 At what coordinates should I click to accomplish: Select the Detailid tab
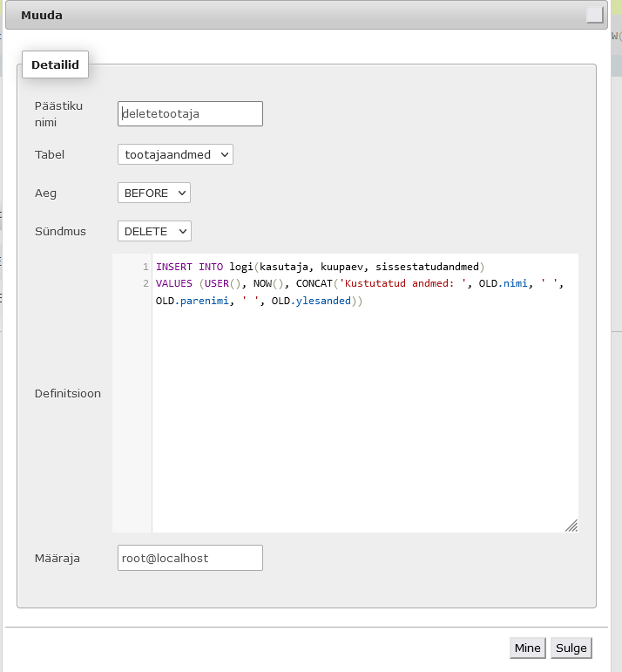click(x=55, y=64)
